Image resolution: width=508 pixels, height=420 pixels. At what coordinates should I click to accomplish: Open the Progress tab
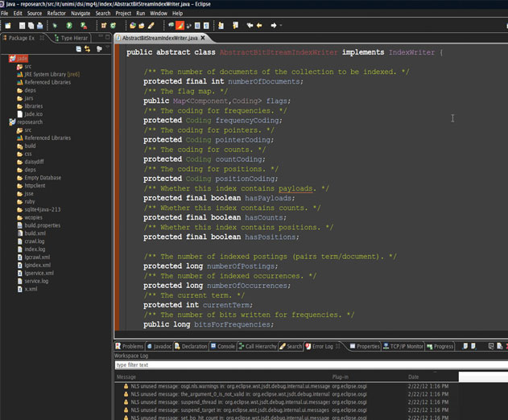440,346
